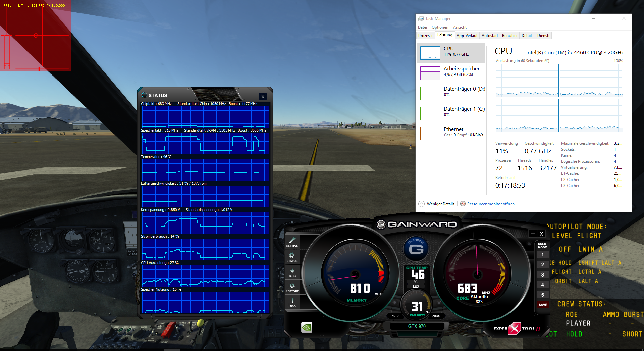Click the RESTORE icon in ExperTool
This screenshot has width=644, height=351.
[x=292, y=288]
